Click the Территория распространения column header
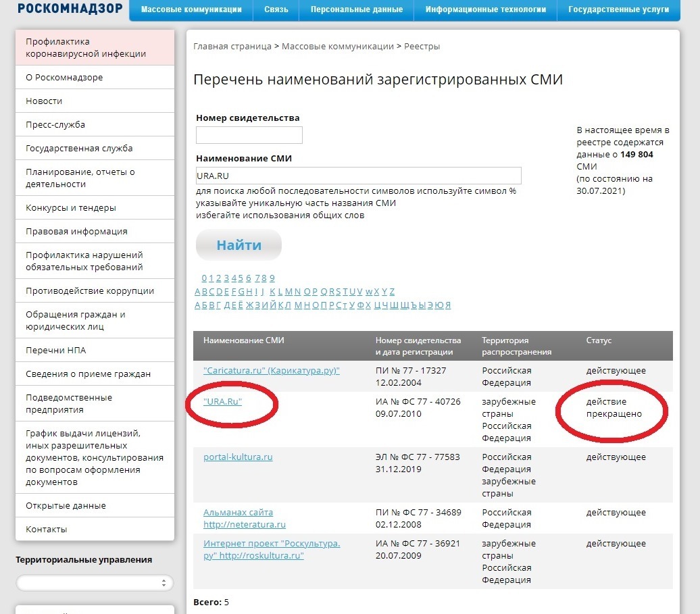This screenshot has height=614, width=700. pos(516,347)
